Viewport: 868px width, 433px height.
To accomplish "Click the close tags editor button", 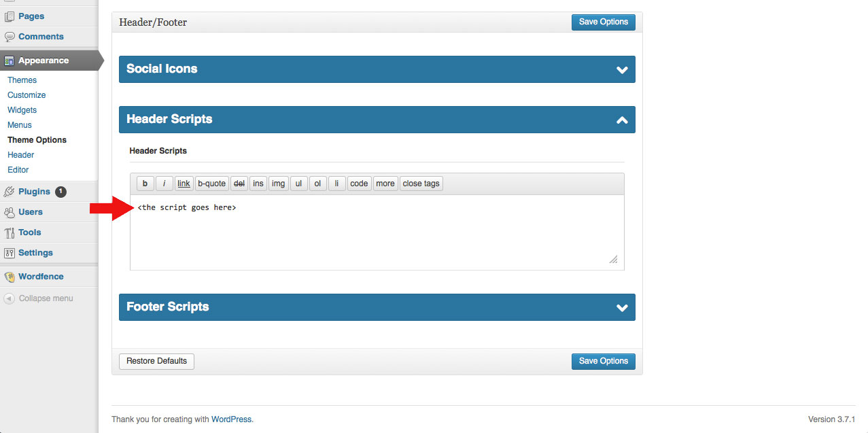I will click(421, 184).
